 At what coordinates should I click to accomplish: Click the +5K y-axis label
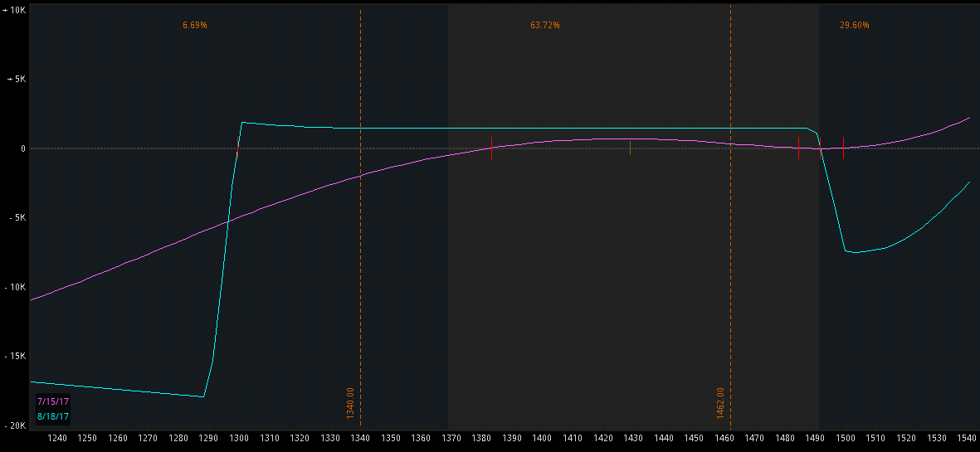click(x=15, y=80)
